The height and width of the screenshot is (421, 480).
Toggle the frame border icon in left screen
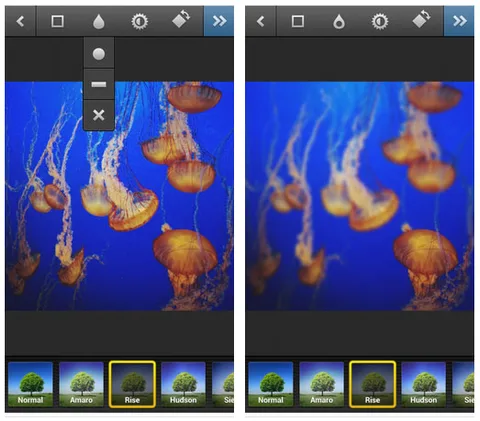click(x=57, y=22)
